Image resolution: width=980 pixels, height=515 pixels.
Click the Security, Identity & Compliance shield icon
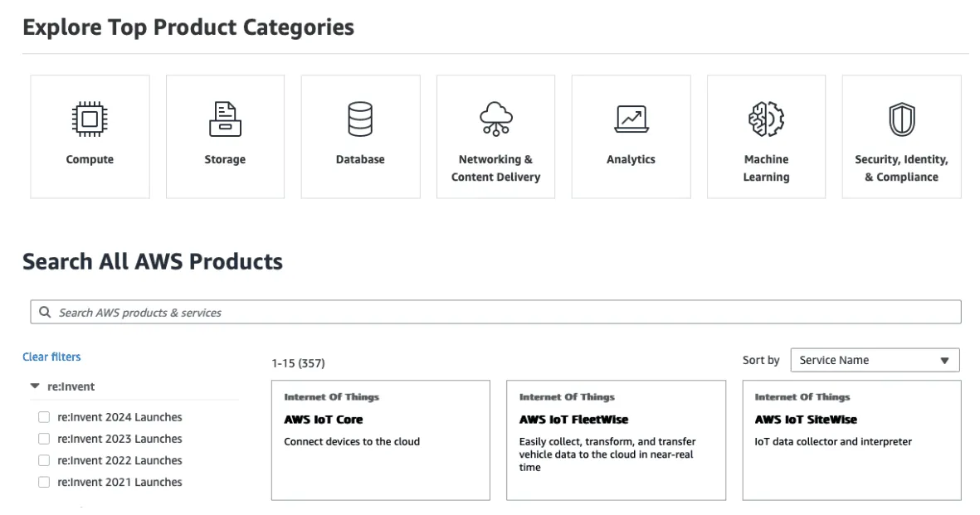[x=901, y=119]
